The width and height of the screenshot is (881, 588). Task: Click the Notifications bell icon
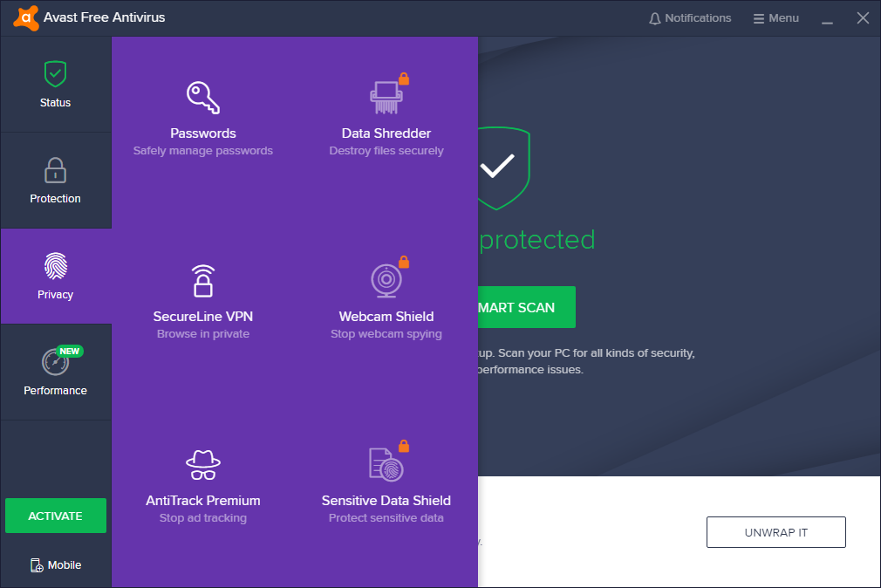click(x=654, y=18)
